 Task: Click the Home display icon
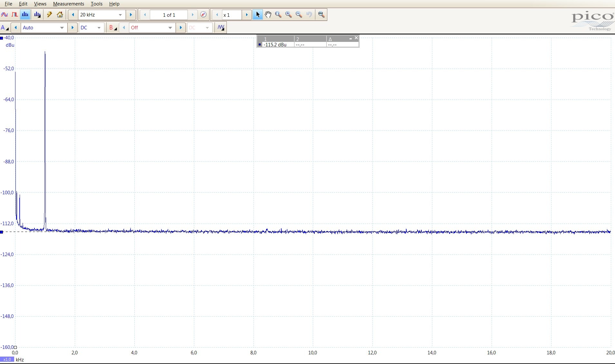[60, 15]
